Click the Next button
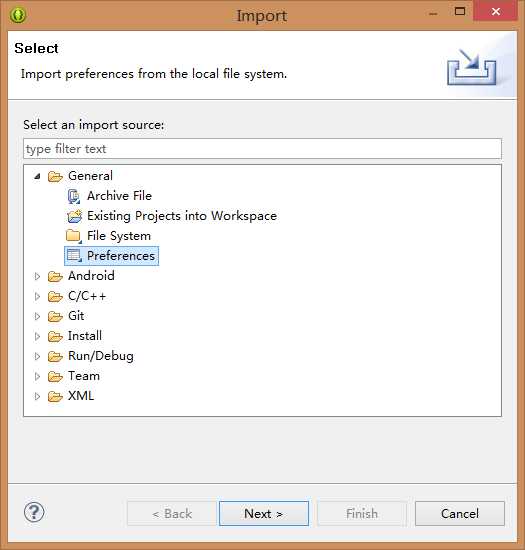 pyautogui.click(x=264, y=514)
